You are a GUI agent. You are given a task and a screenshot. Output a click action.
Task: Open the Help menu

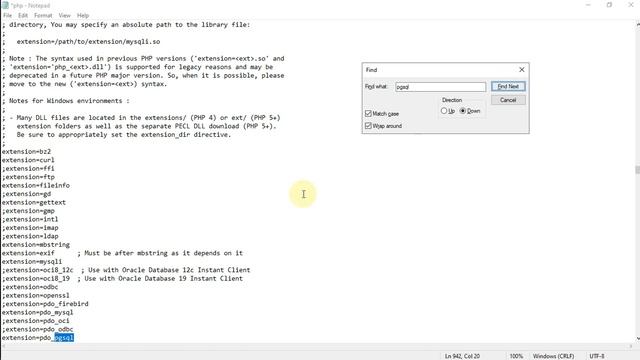(83, 16)
